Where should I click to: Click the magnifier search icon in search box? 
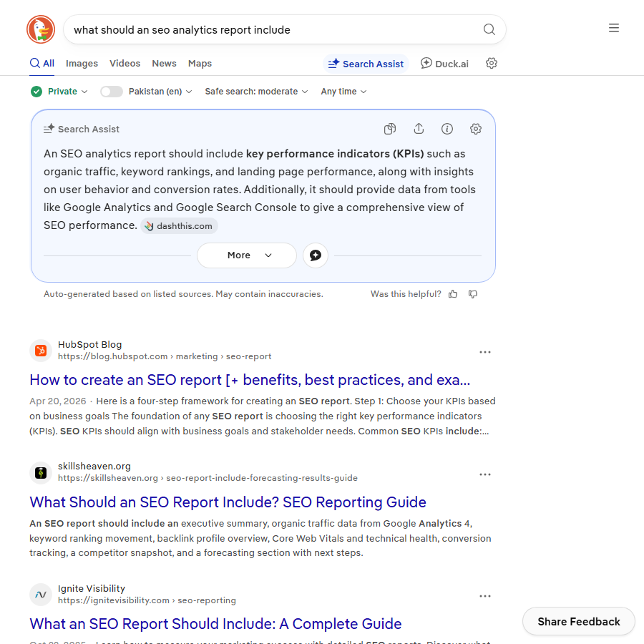click(x=489, y=29)
